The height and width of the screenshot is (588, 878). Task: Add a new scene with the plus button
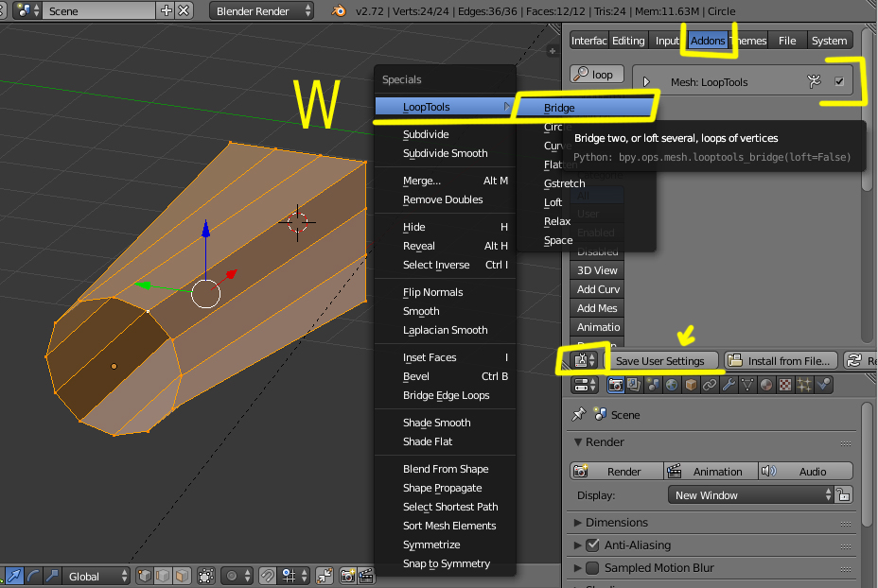(167, 10)
